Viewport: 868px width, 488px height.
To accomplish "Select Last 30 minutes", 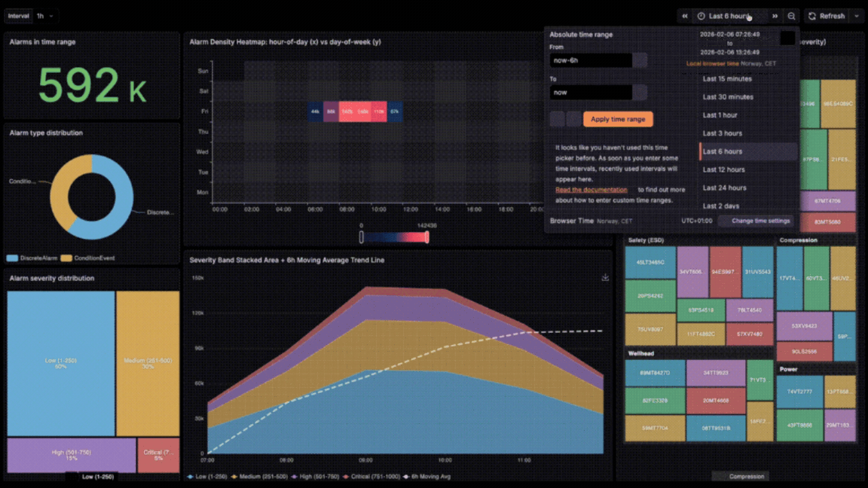I will click(748, 97).
